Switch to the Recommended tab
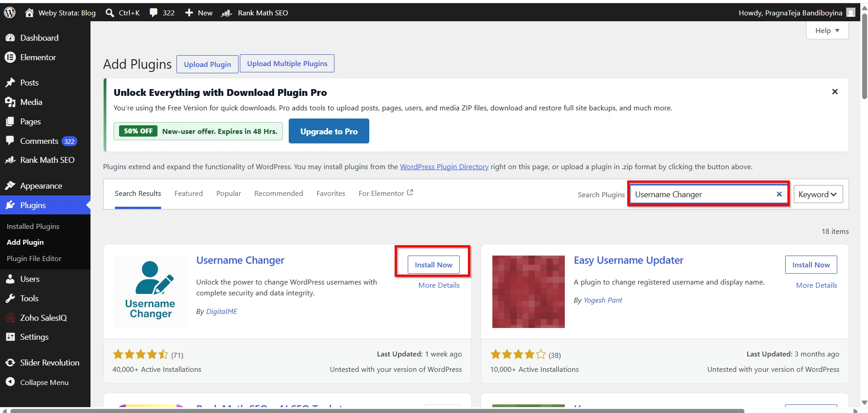This screenshot has width=868, height=413. [279, 194]
